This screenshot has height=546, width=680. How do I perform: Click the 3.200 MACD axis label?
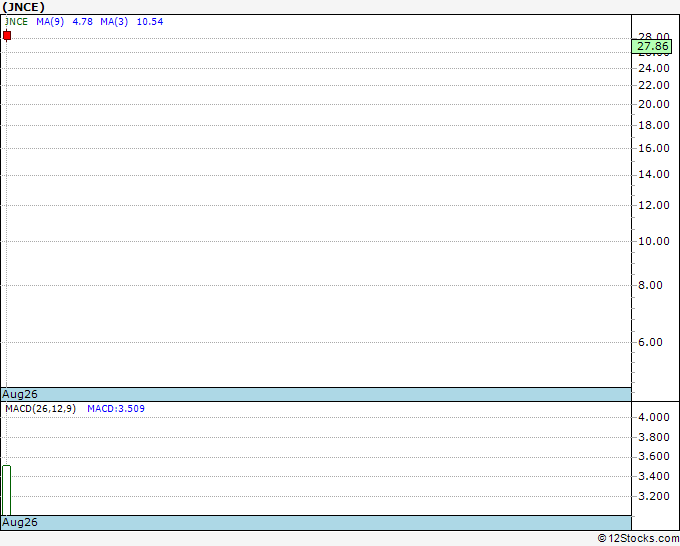coord(654,496)
